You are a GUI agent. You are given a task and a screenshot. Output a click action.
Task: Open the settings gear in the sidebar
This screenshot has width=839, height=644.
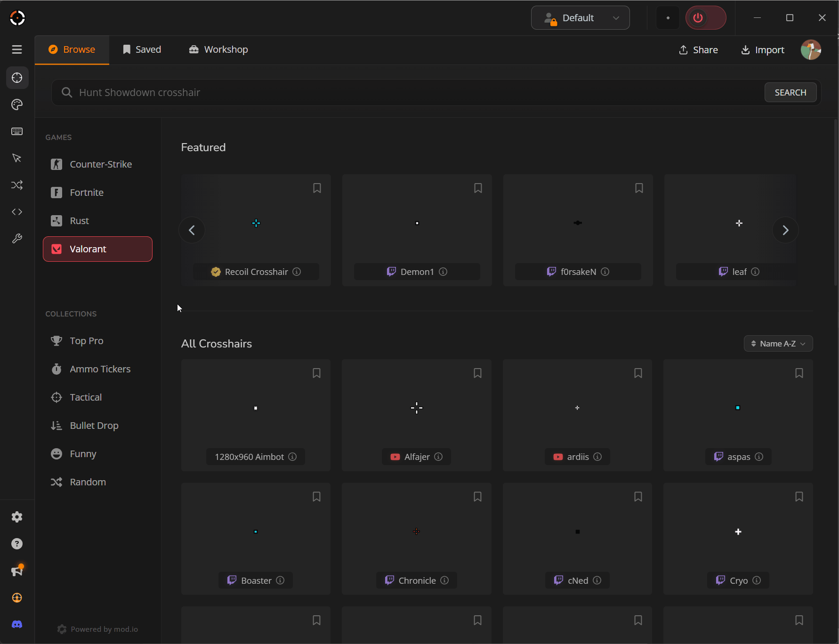[x=17, y=517]
